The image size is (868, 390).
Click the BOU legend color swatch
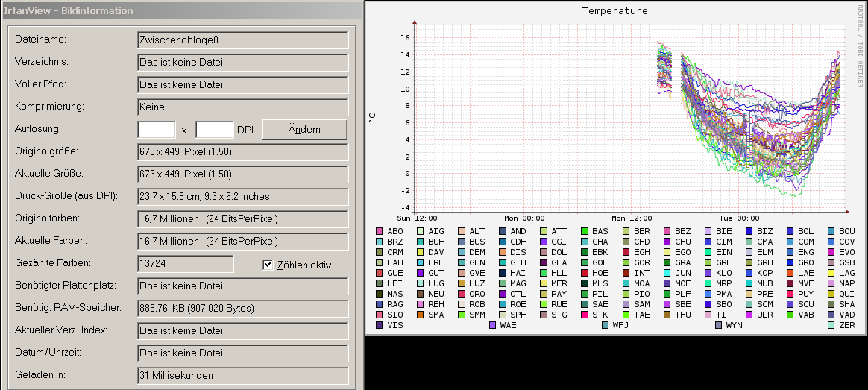pyautogui.click(x=831, y=232)
